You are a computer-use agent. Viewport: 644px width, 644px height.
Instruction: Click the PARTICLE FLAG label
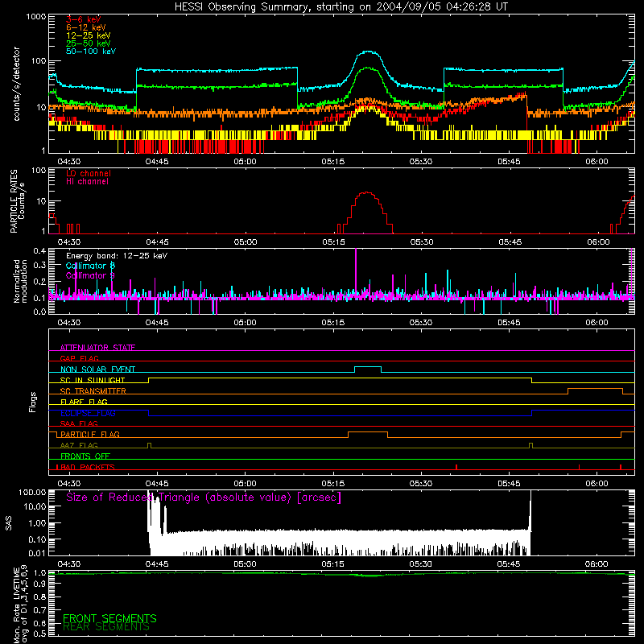point(90,434)
